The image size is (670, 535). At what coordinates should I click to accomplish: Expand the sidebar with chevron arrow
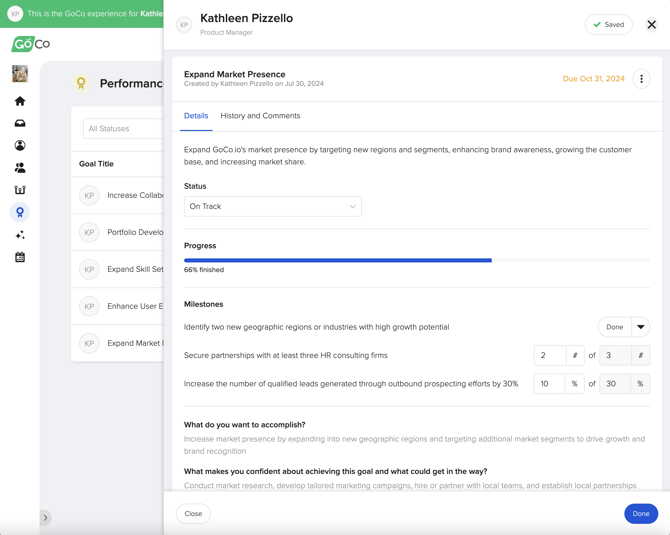pyautogui.click(x=45, y=517)
